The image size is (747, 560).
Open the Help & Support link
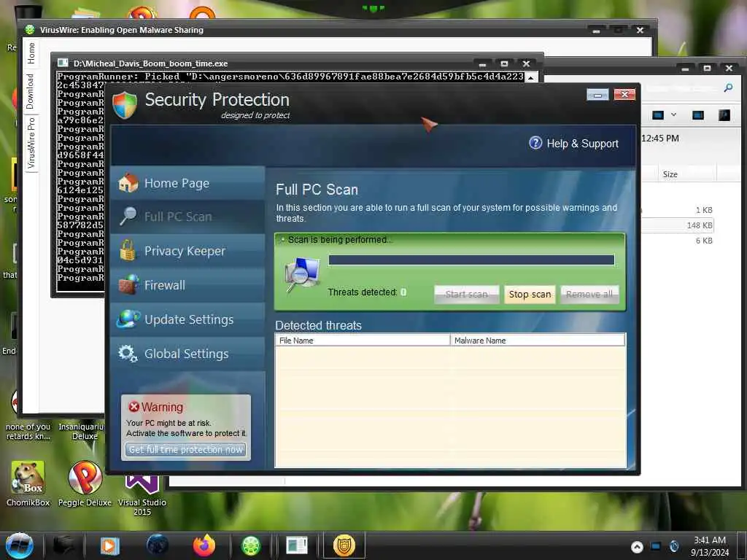tap(582, 144)
